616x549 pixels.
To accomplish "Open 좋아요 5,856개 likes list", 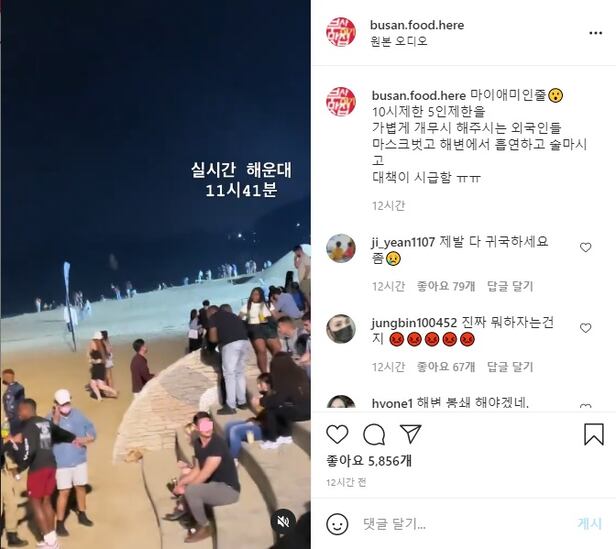I will 369,461.
